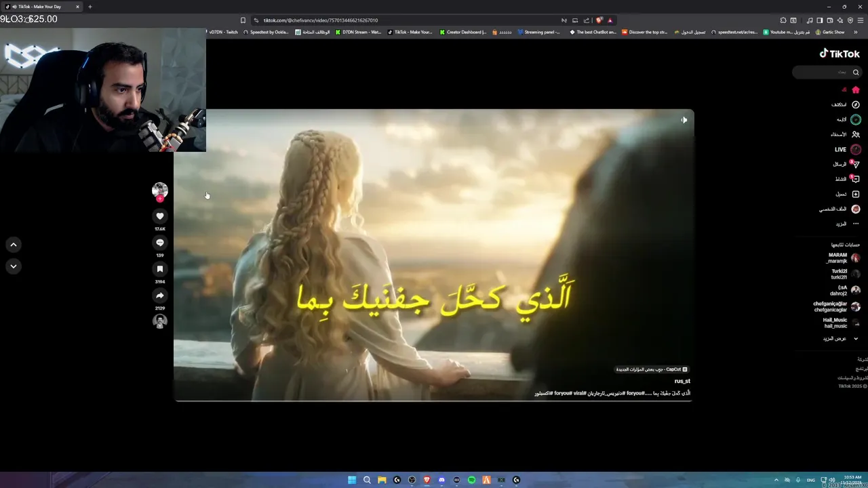Launch File Explorer from the taskbar
The image size is (868, 488).
click(382, 480)
